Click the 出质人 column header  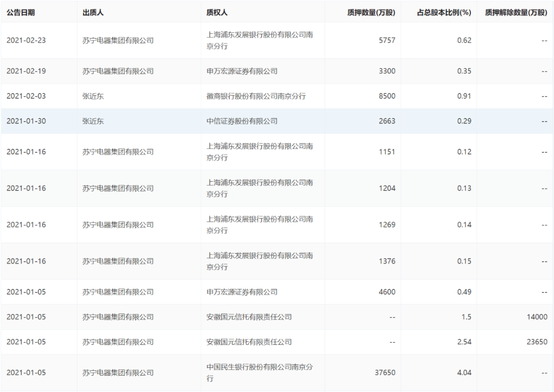[x=93, y=13]
